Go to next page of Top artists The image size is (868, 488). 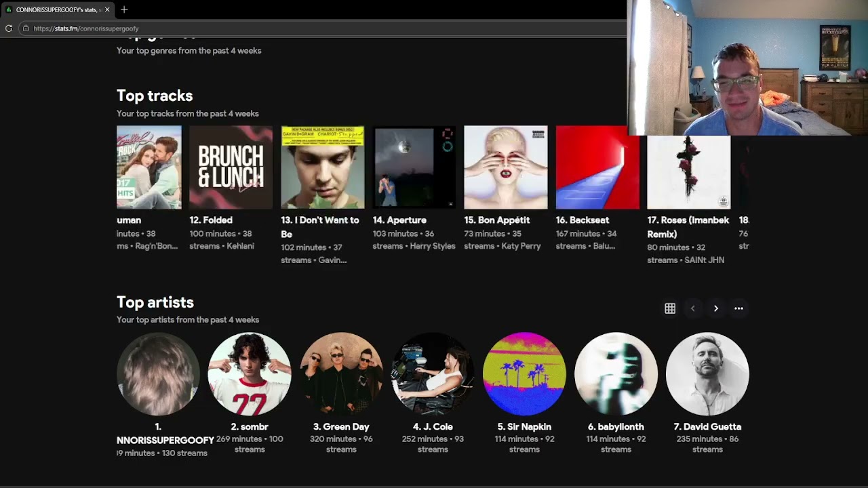[x=716, y=308]
